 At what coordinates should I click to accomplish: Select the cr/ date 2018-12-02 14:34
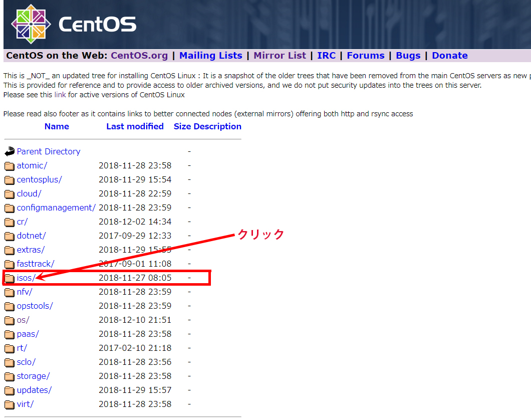135,222
